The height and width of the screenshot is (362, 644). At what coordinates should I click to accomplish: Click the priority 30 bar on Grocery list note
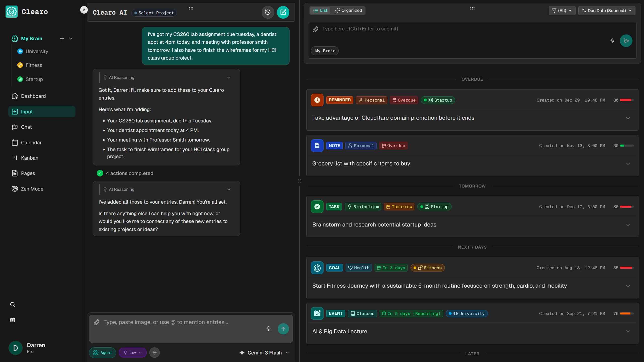coord(627,146)
